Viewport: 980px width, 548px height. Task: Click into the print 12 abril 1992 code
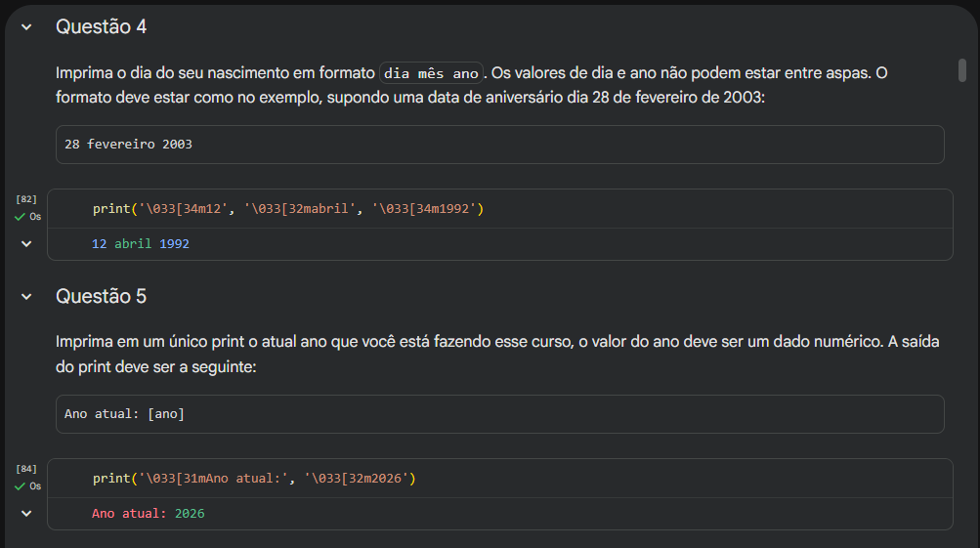(288, 209)
